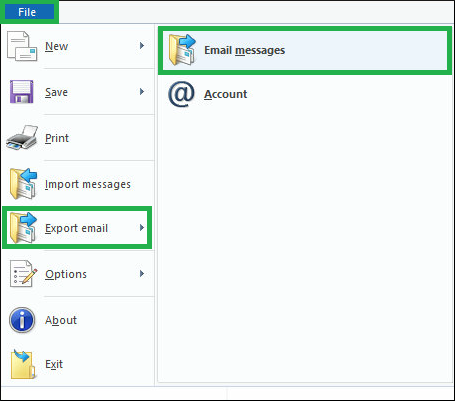Click the Save floppy disk icon
455x401 pixels.
point(22,92)
